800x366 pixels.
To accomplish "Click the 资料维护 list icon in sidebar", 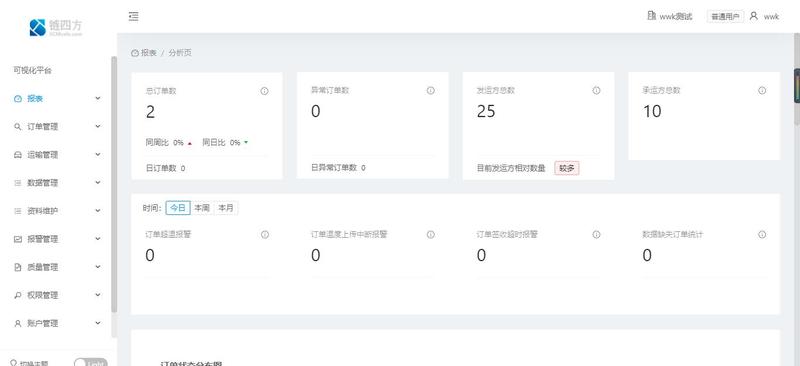I will point(18,211).
